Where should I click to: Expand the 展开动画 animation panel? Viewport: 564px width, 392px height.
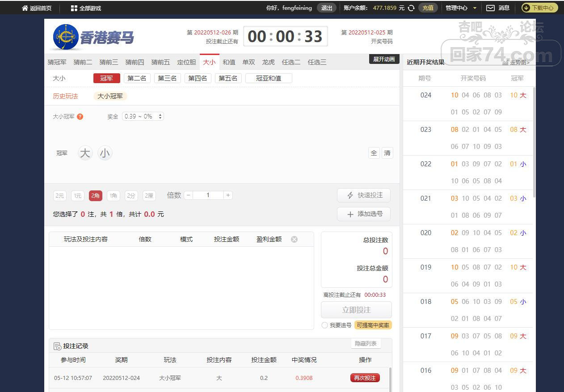click(384, 59)
